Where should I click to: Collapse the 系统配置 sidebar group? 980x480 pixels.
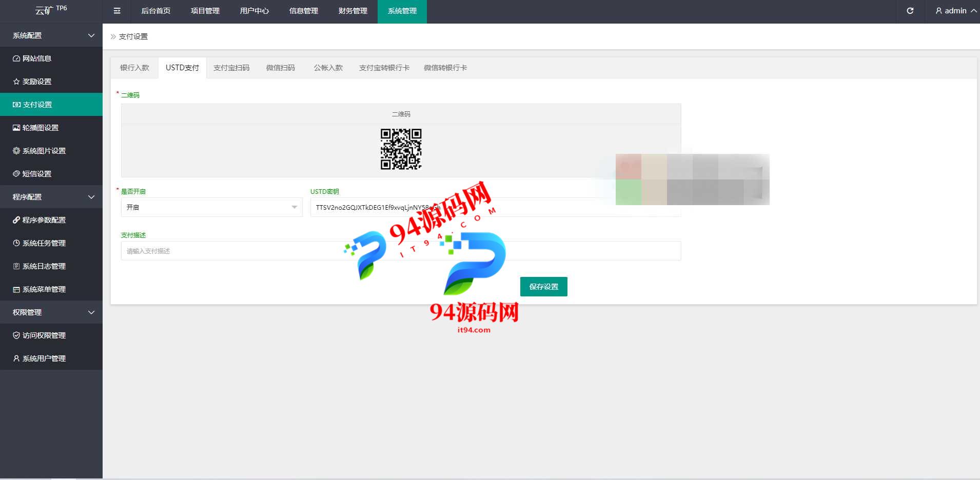51,35
